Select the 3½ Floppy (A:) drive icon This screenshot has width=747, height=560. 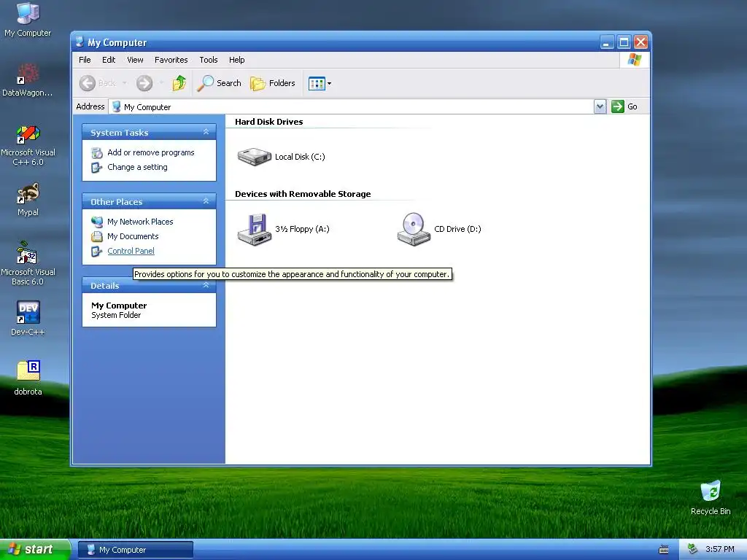coord(255,229)
